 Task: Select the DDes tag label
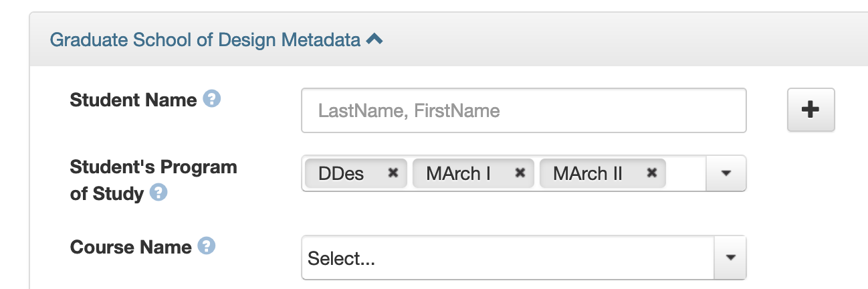click(x=342, y=174)
